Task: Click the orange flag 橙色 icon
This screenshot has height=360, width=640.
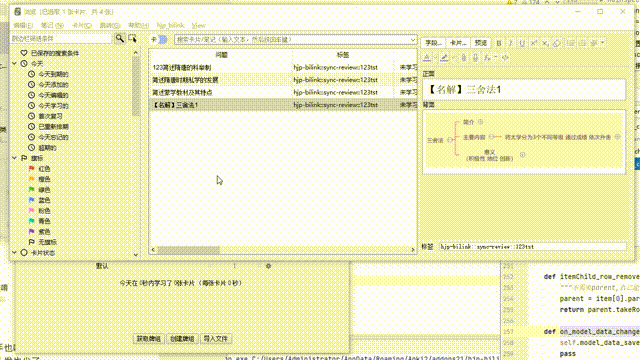Action: [32, 179]
